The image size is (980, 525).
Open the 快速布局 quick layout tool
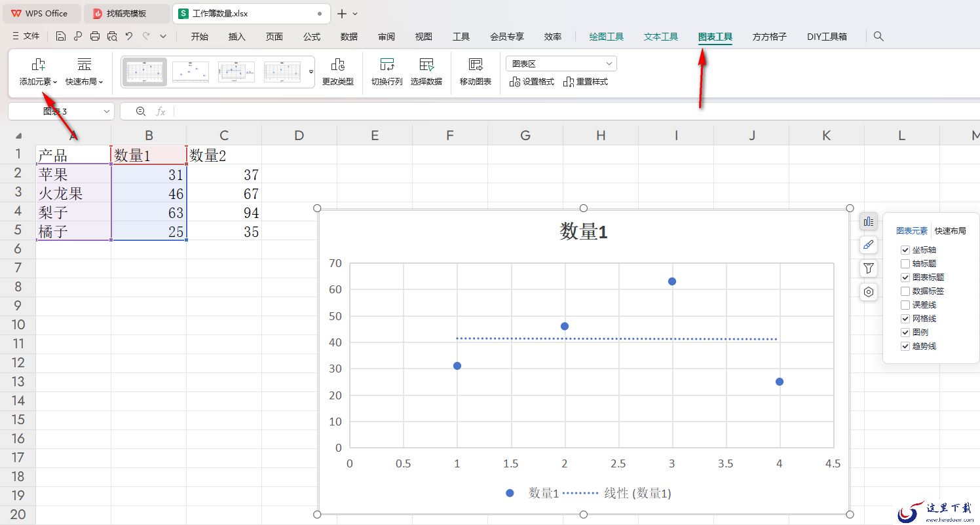tap(85, 72)
